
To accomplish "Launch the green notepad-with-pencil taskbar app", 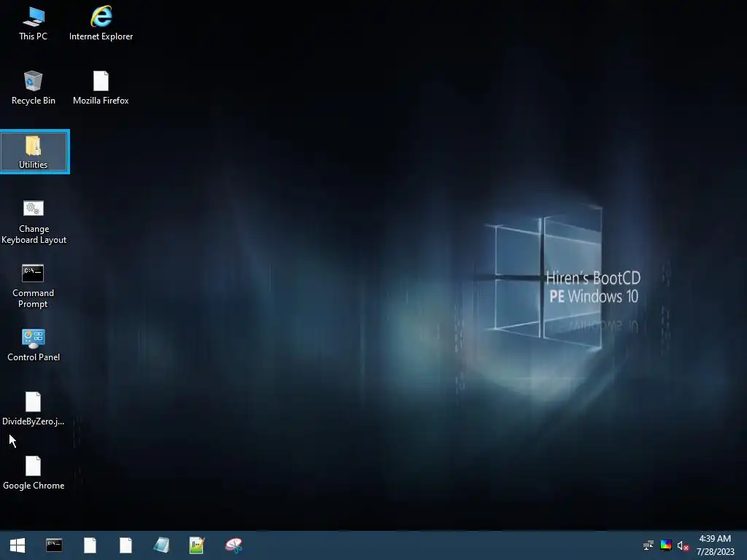I will coord(197,545).
